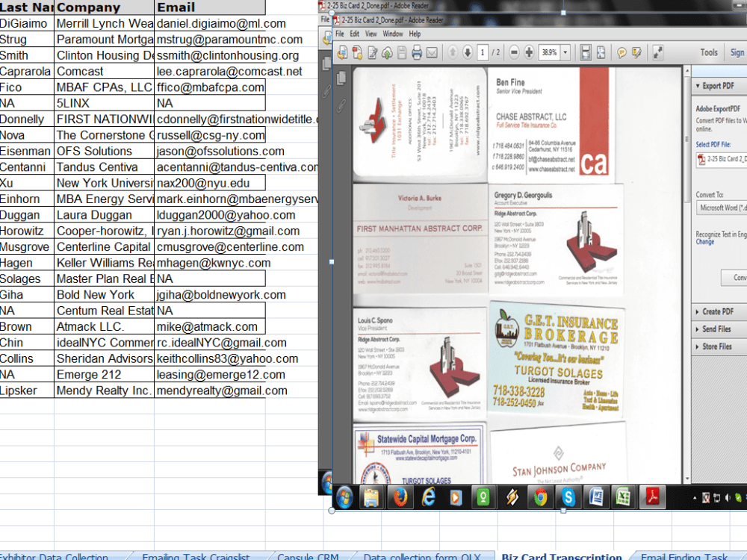Click the Edit text and sign document icon

(x=373, y=52)
